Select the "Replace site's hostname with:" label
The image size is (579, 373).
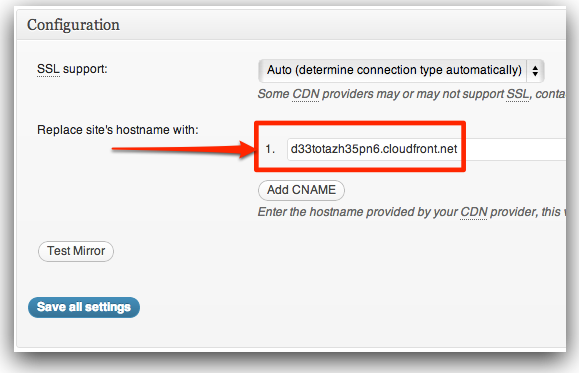118,130
